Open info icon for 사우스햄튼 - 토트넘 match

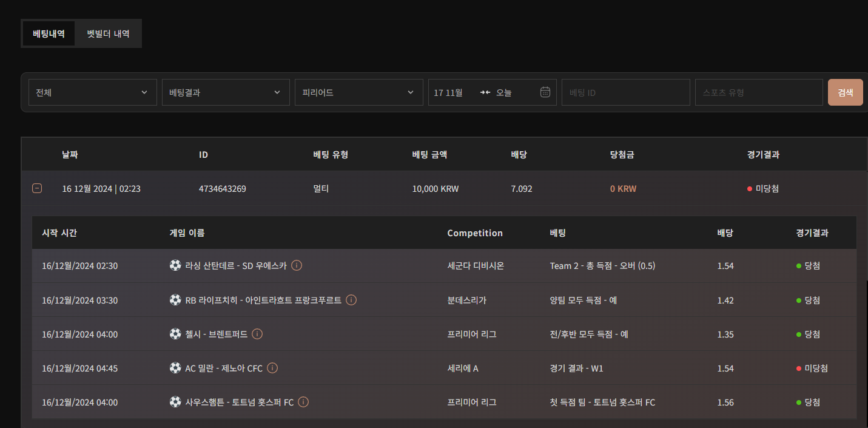(x=303, y=402)
